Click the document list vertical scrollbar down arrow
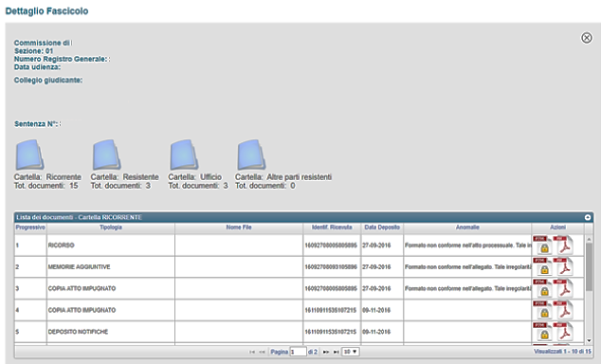The width and height of the screenshot is (601, 364). (589, 340)
